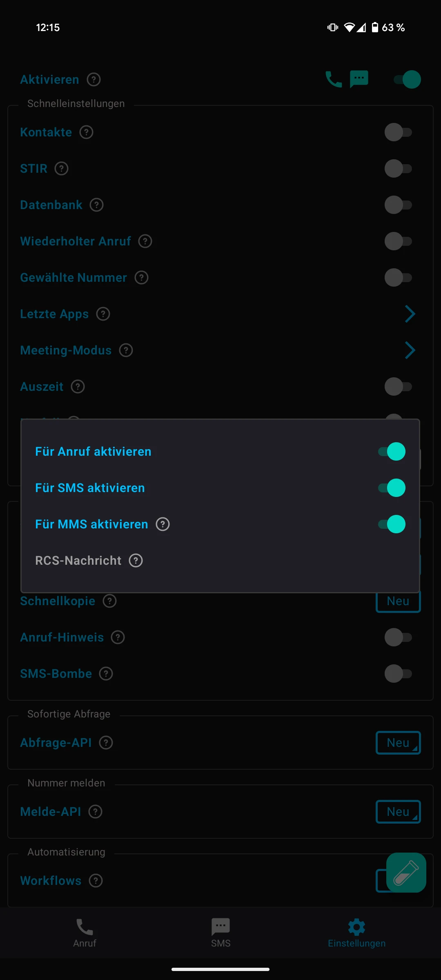Open Meeting-Modus chevron arrow
Screen dimensions: 441x980
(x=410, y=350)
